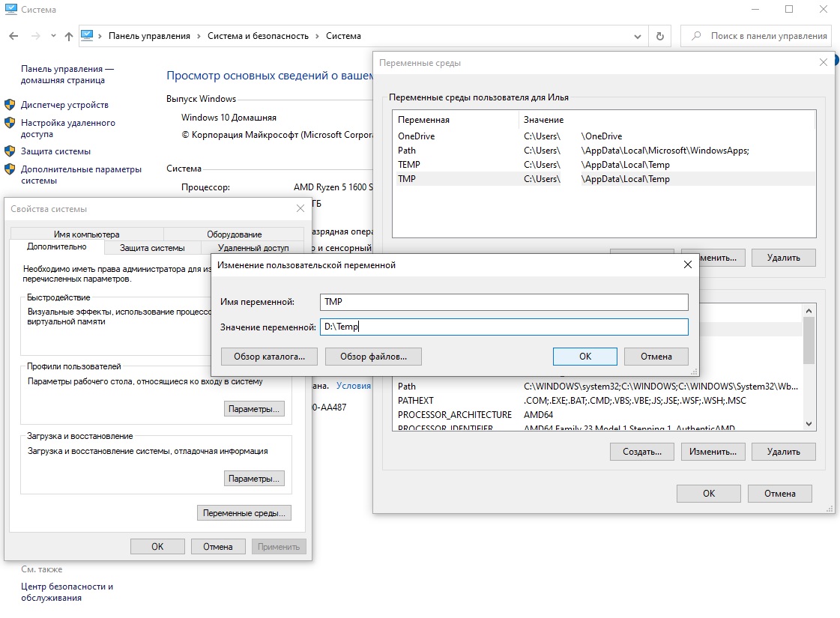This screenshot has height=618, width=840.
Task: Click the magnifier icon in search box
Action: (x=697, y=36)
